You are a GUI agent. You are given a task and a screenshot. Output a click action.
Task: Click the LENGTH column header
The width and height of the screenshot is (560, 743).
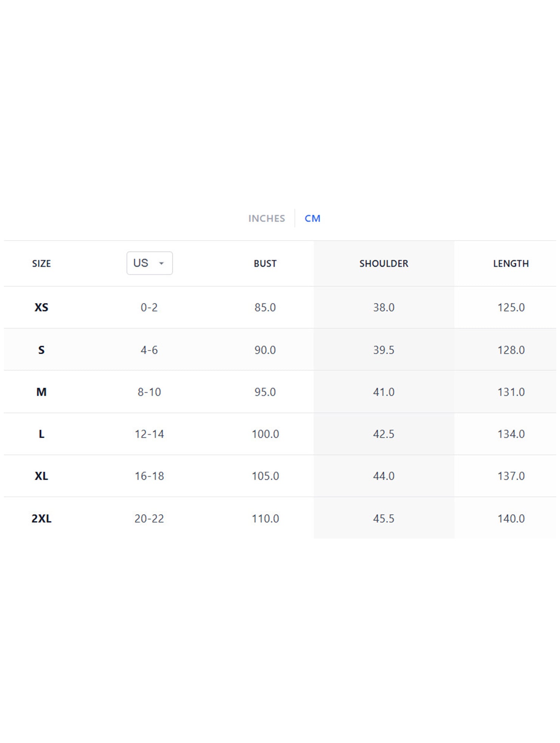click(510, 263)
